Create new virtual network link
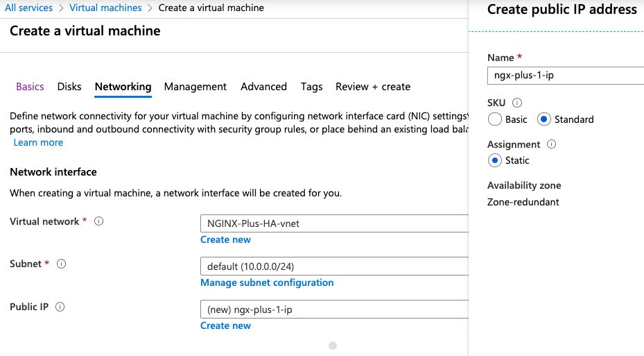 225,239
